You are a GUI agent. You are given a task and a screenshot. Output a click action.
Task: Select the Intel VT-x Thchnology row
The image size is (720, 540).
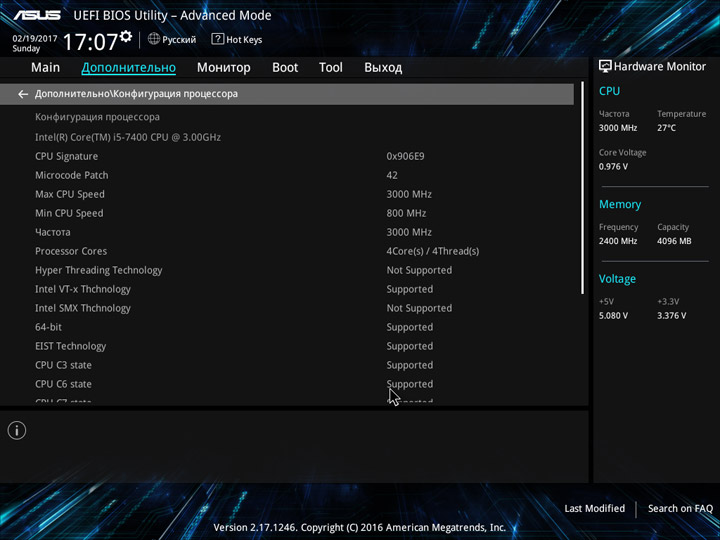tap(287, 289)
